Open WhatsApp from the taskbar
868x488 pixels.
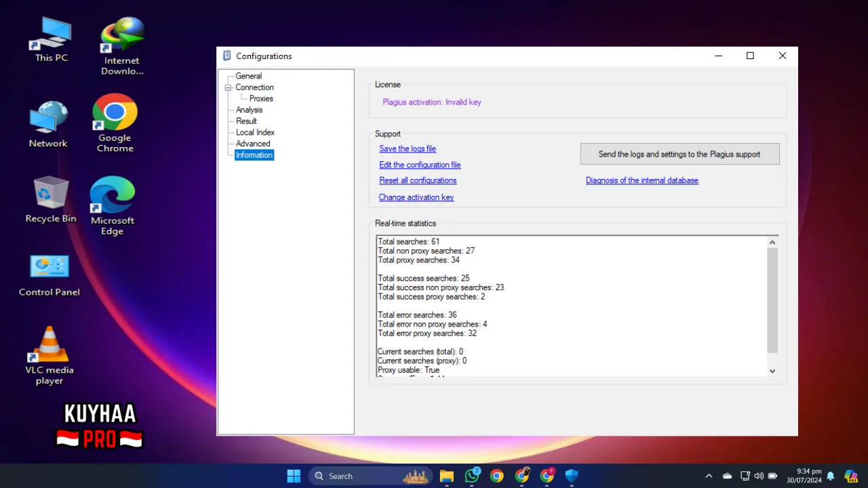[x=472, y=476]
